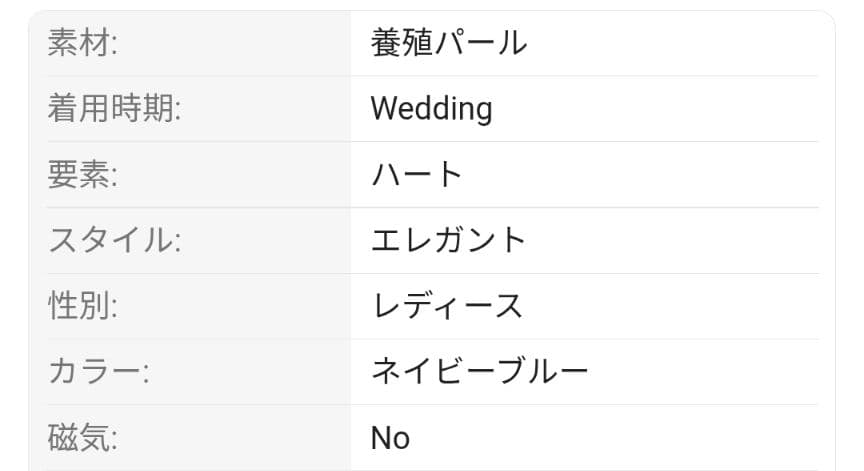Click the 要素 label

[x=82, y=175]
